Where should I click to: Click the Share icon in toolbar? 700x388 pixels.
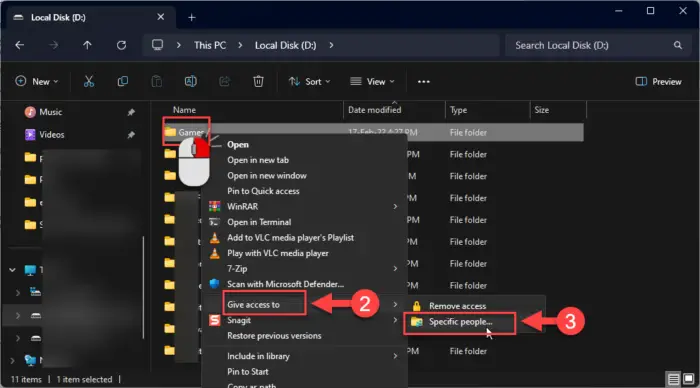click(x=224, y=81)
